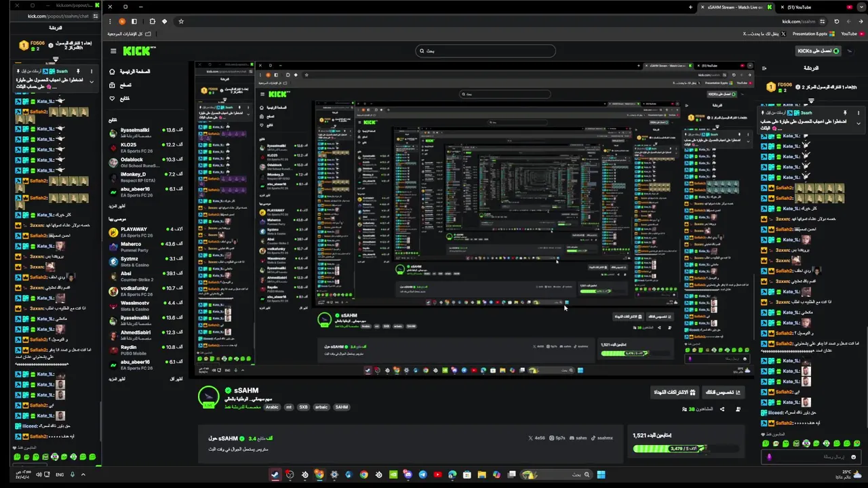The height and width of the screenshot is (488, 868).
Task: Open the Kick sidebar hamburger menu
Action: (113, 51)
